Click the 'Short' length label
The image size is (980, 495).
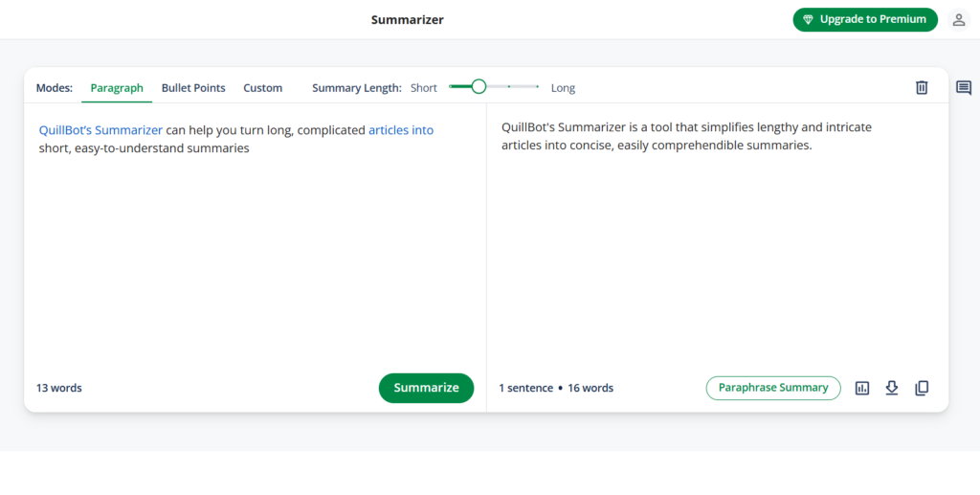(x=424, y=88)
